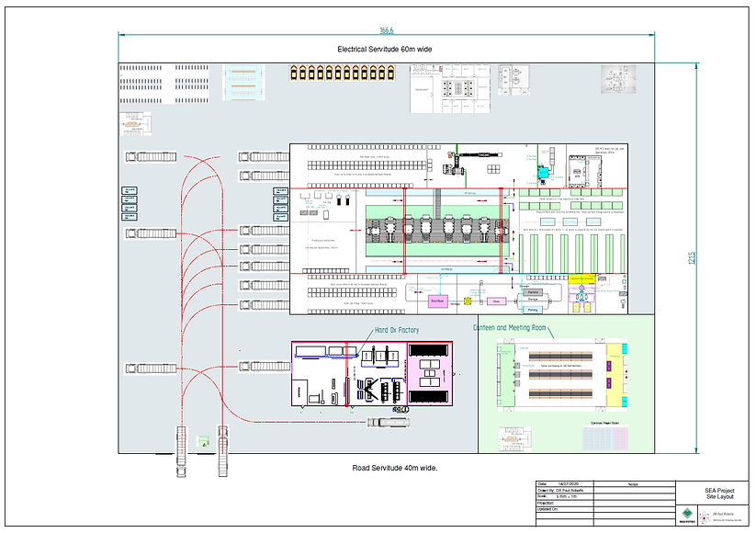This screenshot has width=756, height=533.
Task: Select the small yellow square in paint line
Action: 468,301
